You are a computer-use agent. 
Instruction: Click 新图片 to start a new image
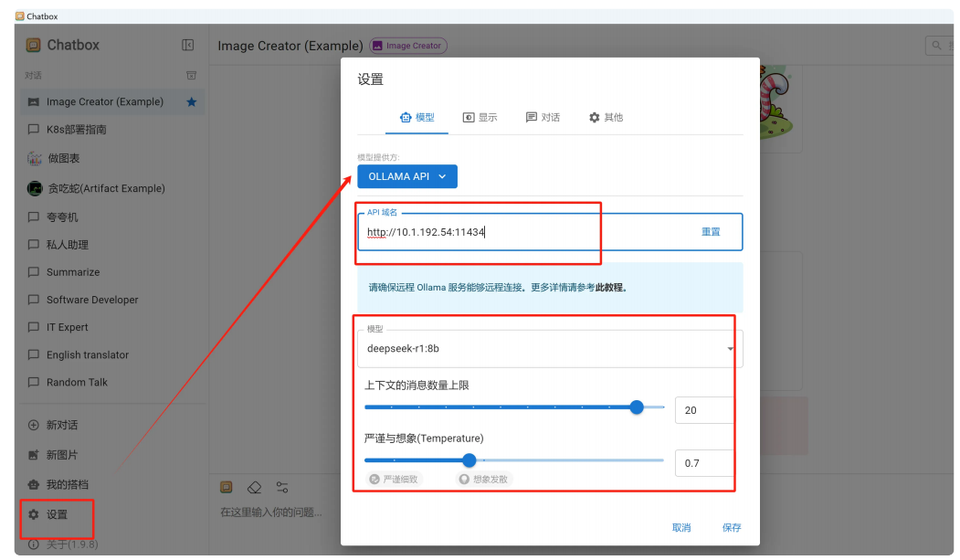tap(112, 455)
